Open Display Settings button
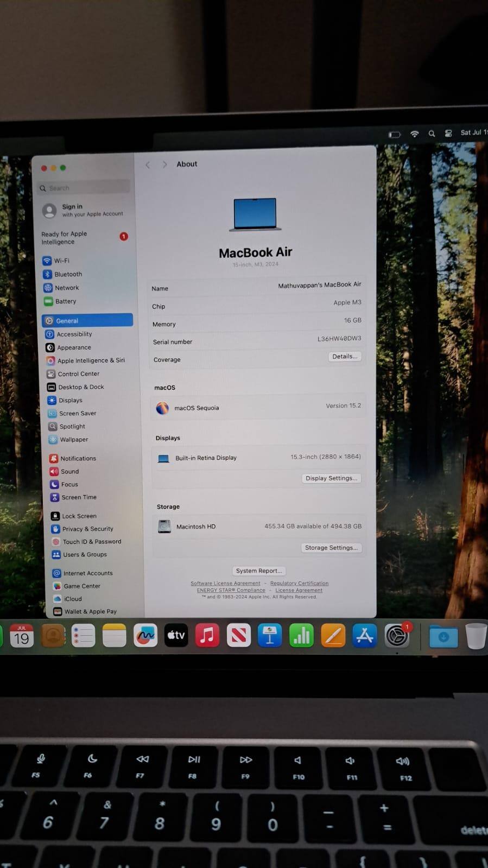The height and width of the screenshot is (868, 488). [x=331, y=478]
